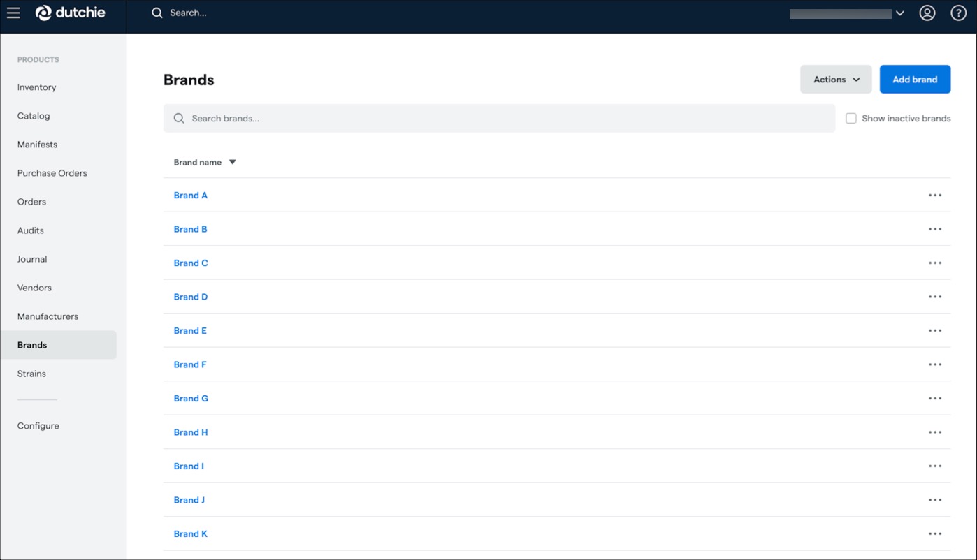Screen dimensions: 977x560
Task: Open more options for Brand A
Action: (935, 196)
